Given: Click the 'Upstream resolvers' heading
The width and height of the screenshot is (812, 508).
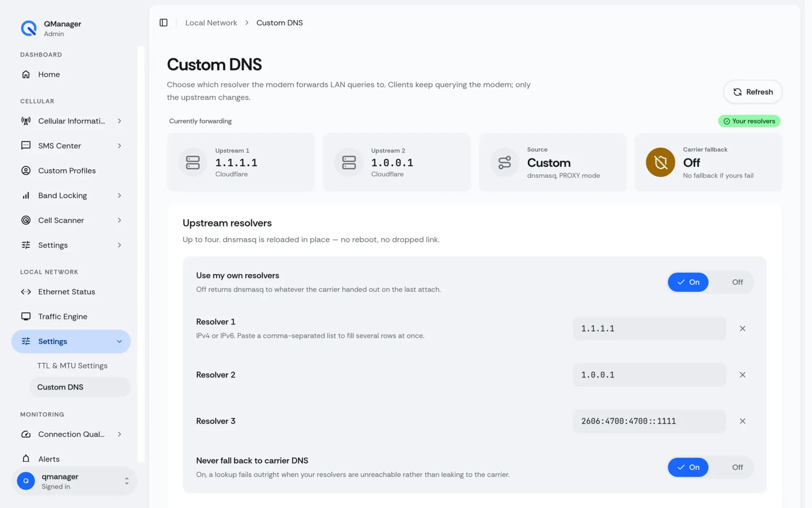Looking at the screenshot, I should [227, 223].
